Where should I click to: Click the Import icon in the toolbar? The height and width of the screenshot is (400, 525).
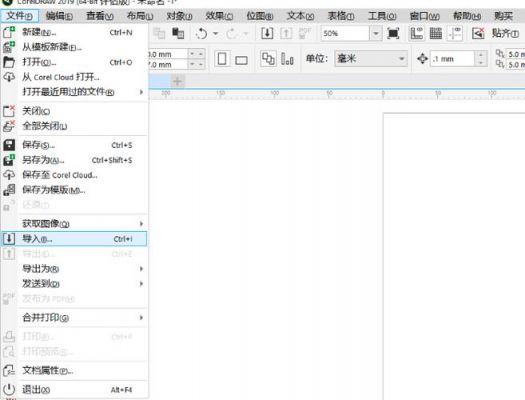coord(267,33)
